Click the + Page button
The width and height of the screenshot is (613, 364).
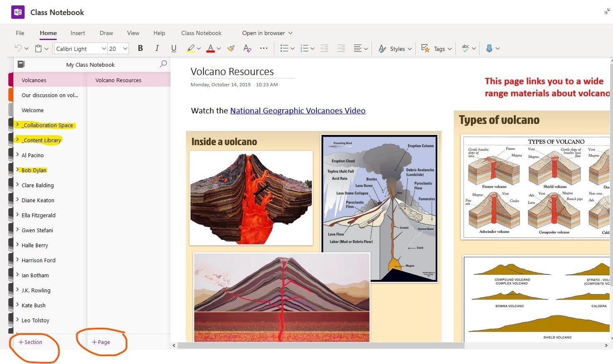click(x=100, y=342)
